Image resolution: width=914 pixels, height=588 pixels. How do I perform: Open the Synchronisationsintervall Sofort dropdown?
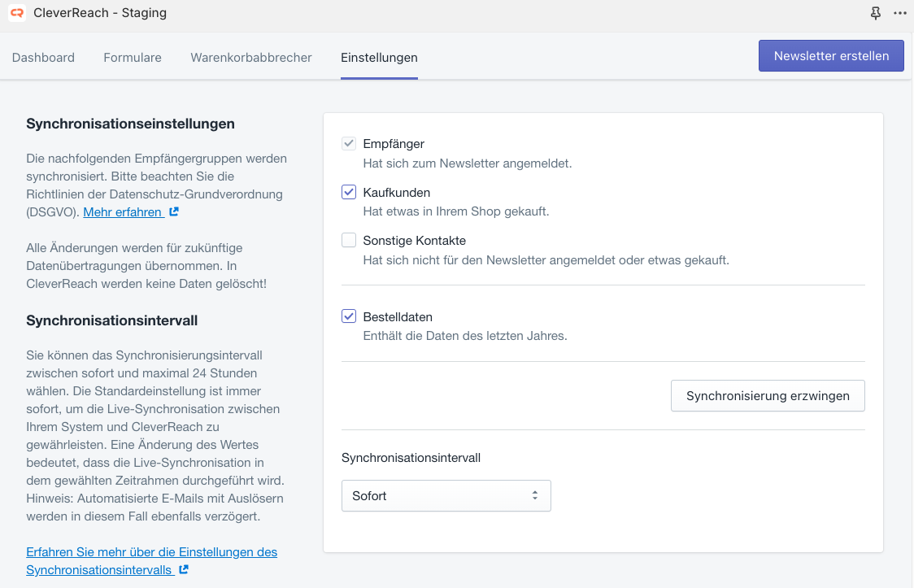(446, 496)
